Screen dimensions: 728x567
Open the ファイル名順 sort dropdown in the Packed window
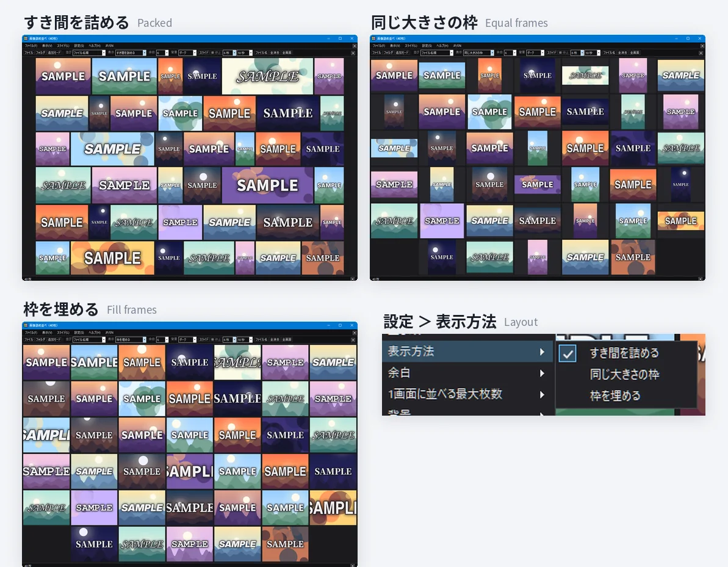click(89, 53)
